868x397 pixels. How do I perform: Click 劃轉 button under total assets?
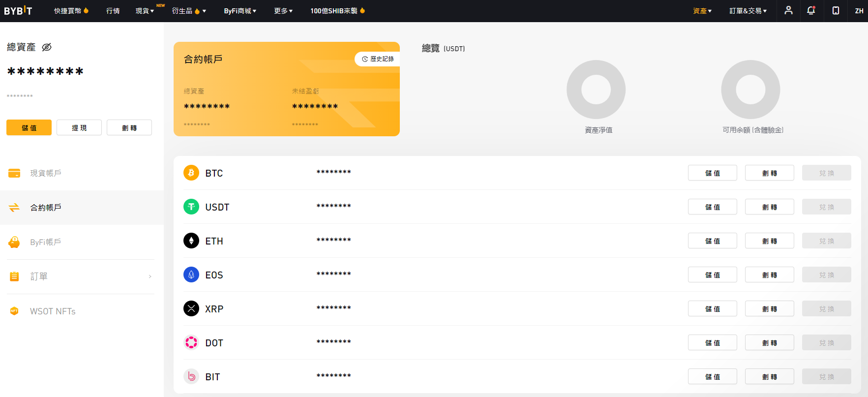tap(129, 127)
